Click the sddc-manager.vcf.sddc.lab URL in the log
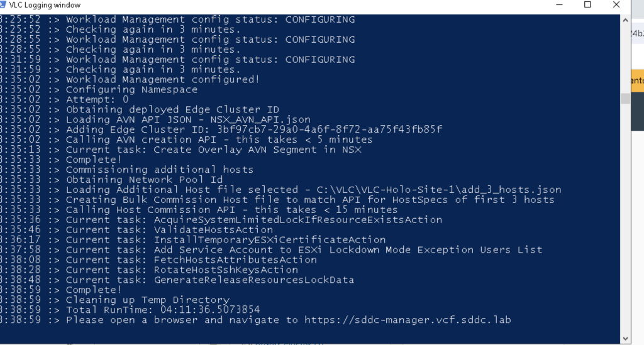The image size is (644, 345). point(408,320)
